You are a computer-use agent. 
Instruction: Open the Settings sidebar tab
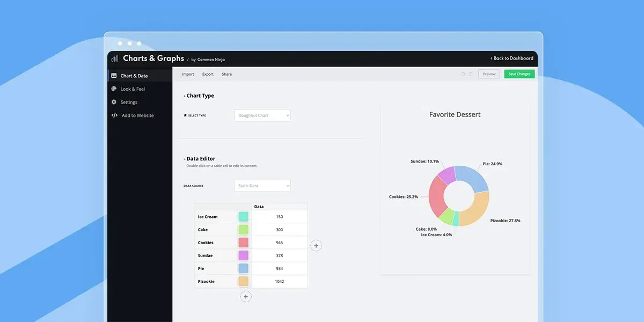(x=140, y=102)
